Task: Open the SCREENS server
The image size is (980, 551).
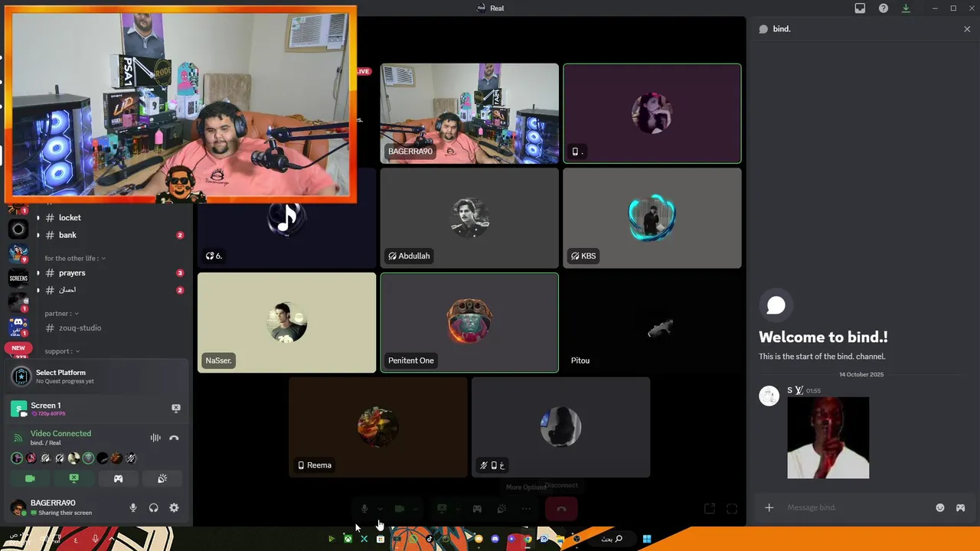Action: click(18, 279)
